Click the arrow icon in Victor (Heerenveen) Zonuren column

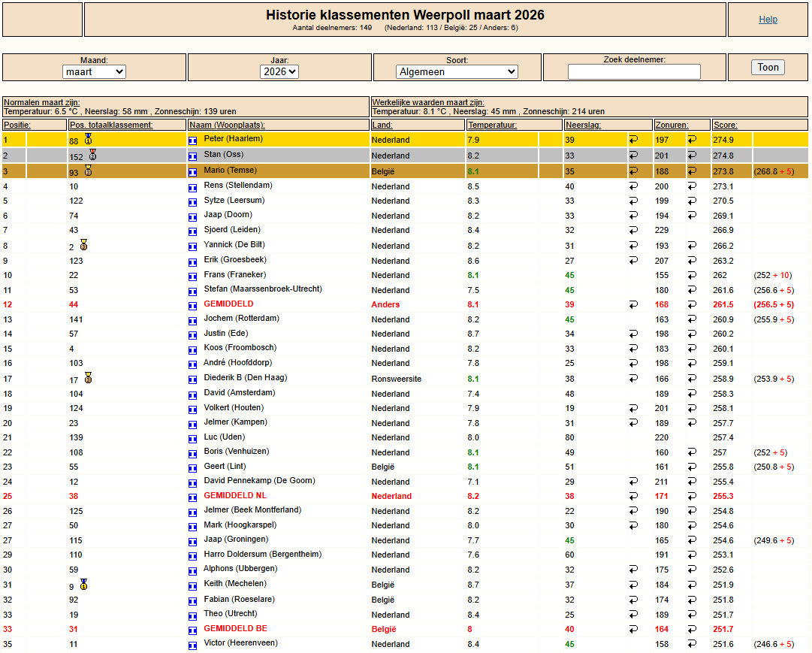(x=692, y=644)
